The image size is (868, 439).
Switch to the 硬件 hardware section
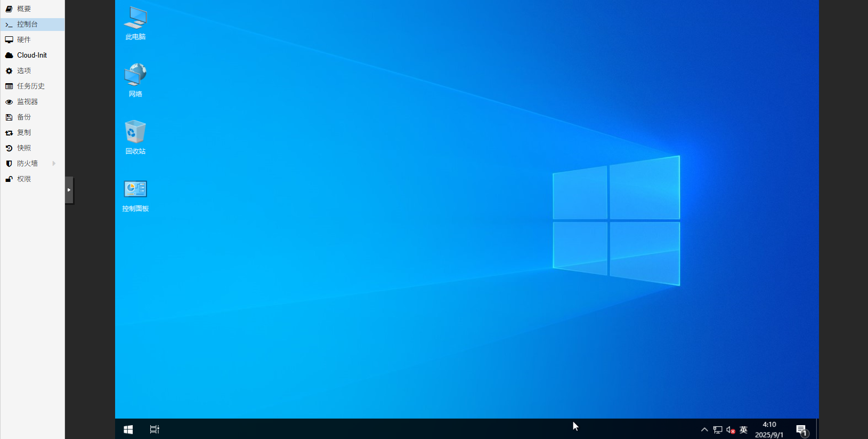click(24, 39)
